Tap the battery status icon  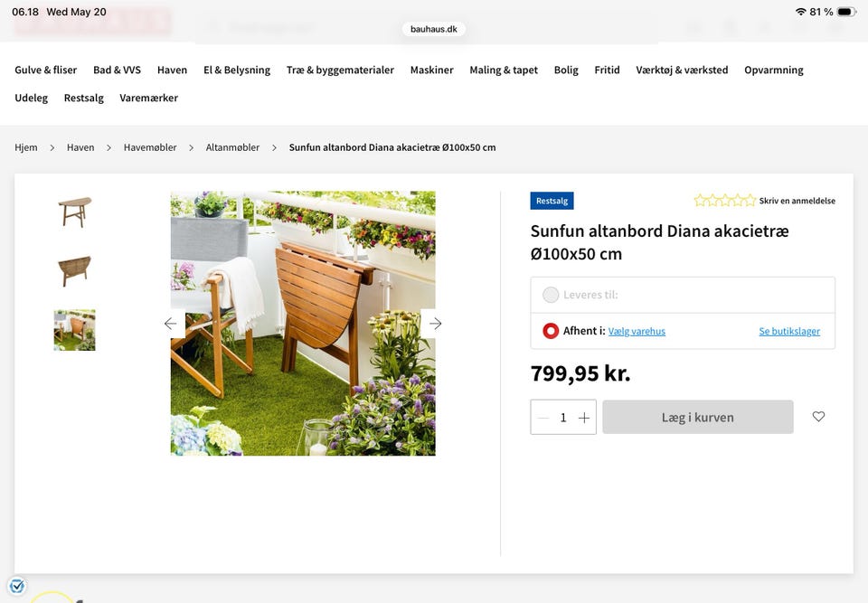coord(846,12)
